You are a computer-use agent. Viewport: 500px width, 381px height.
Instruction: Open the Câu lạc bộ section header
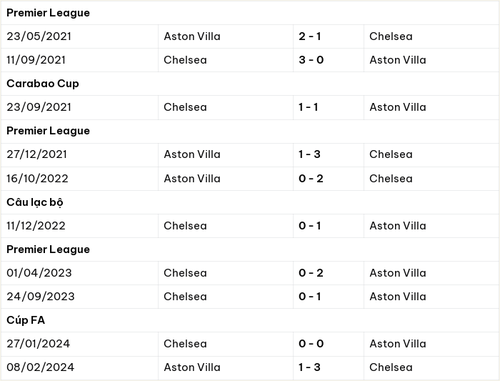[35, 202]
